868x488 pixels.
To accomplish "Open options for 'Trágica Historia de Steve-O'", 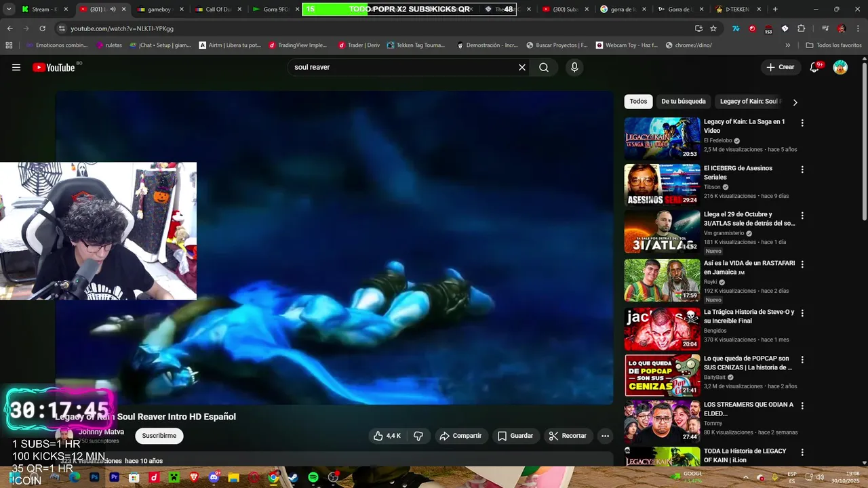I will (x=802, y=313).
